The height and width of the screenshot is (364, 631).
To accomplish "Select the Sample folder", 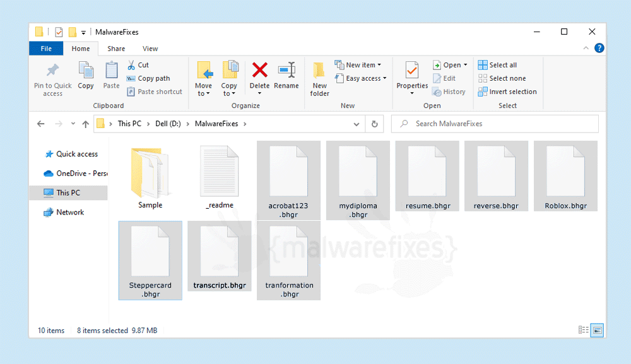I will coord(150,177).
